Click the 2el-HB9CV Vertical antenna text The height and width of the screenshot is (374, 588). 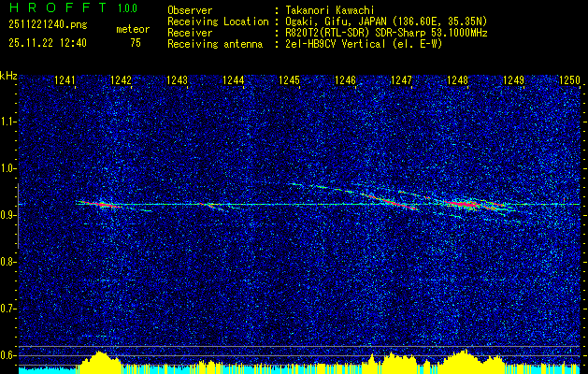(x=364, y=44)
